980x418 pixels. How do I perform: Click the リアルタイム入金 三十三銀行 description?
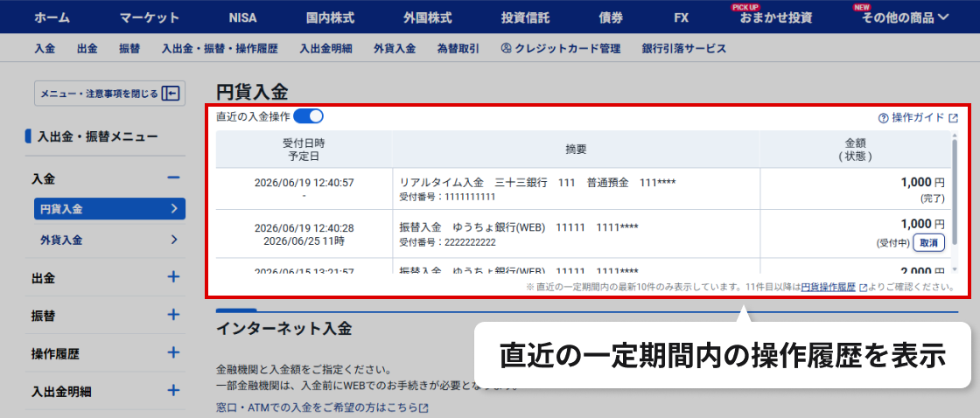[537, 183]
